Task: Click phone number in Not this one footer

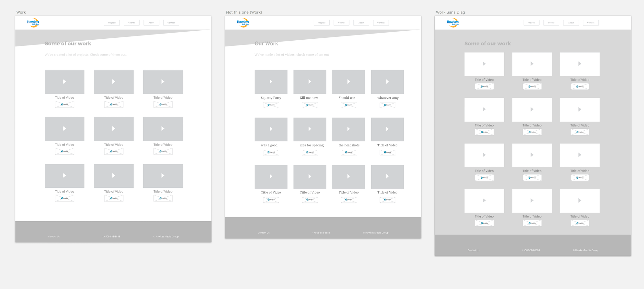Action: pyautogui.click(x=321, y=233)
